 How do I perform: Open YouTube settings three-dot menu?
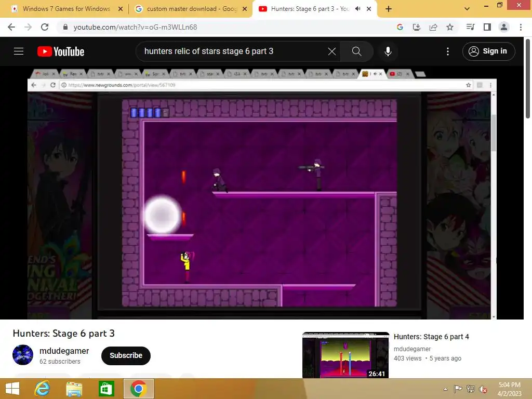447,51
